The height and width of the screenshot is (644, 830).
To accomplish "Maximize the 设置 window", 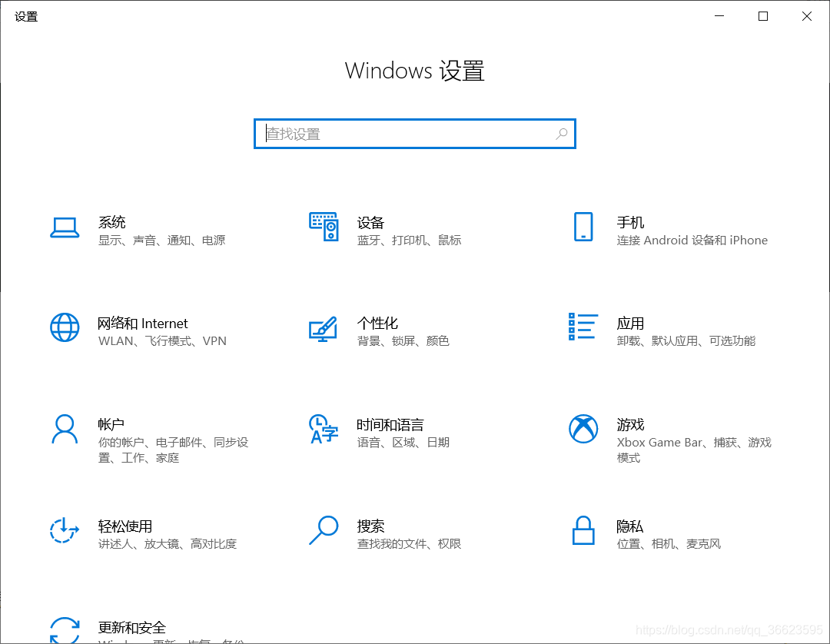I will click(763, 16).
